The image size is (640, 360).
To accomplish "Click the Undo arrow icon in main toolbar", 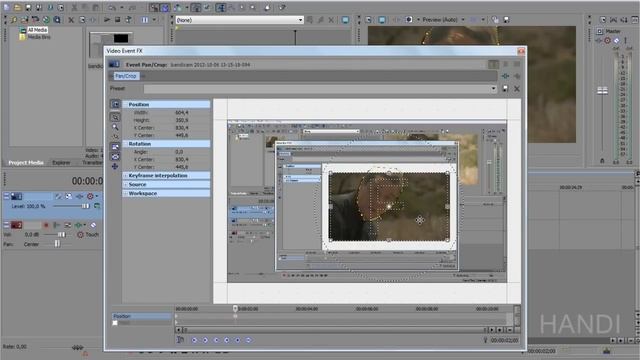I will (x=111, y=7).
